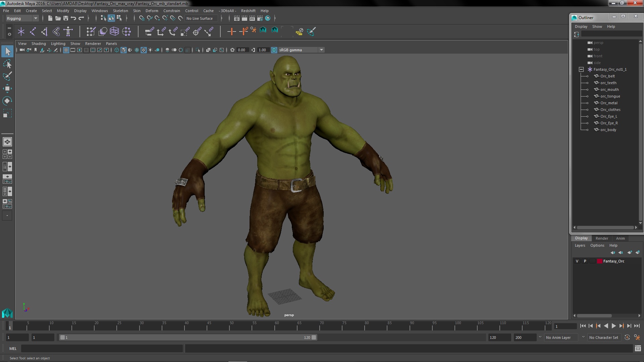Click the Redo arrow icon
This screenshot has height=362, width=644.
click(x=81, y=18)
